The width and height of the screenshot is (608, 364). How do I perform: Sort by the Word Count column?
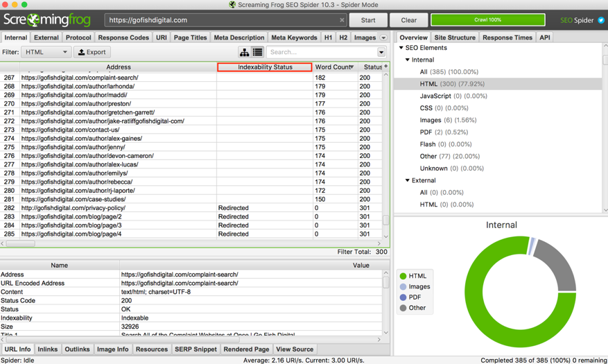(x=334, y=67)
